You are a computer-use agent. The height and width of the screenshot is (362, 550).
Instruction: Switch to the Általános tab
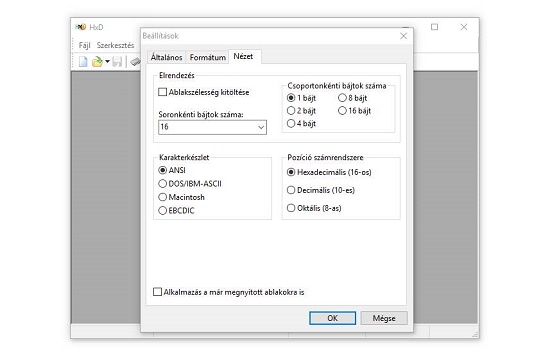[x=166, y=57]
